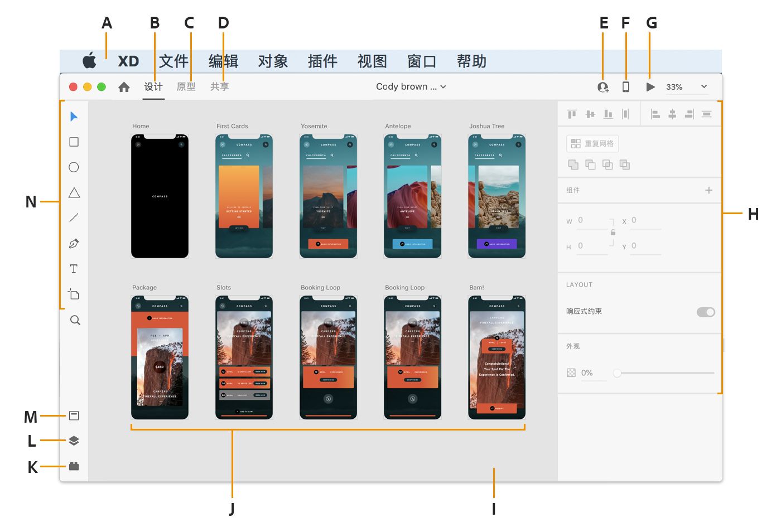Select the Polygon tool
Viewport: 781px width, 532px height.
click(x=74, y=192)
